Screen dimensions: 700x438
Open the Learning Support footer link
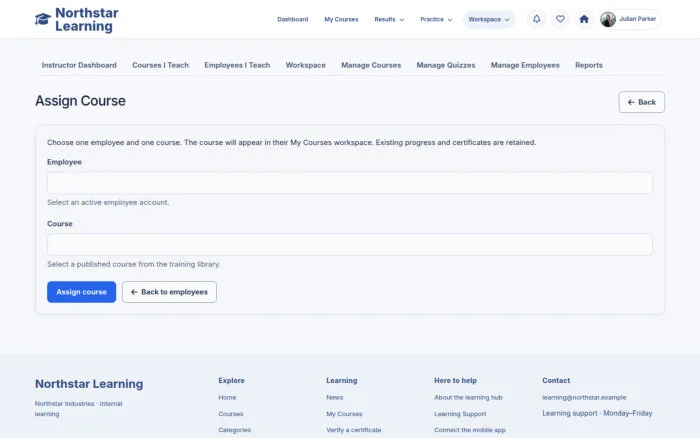460,414
